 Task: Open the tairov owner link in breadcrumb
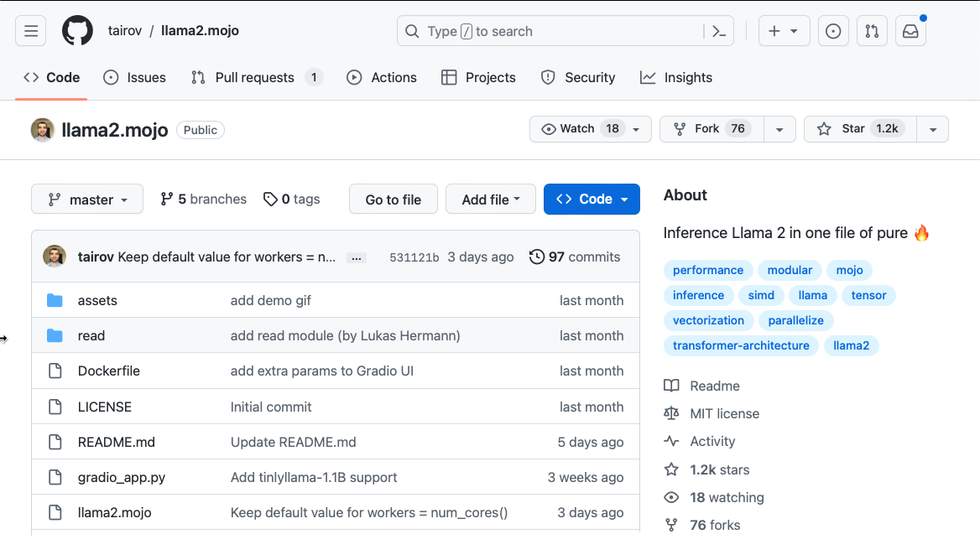tap(125, 30)
